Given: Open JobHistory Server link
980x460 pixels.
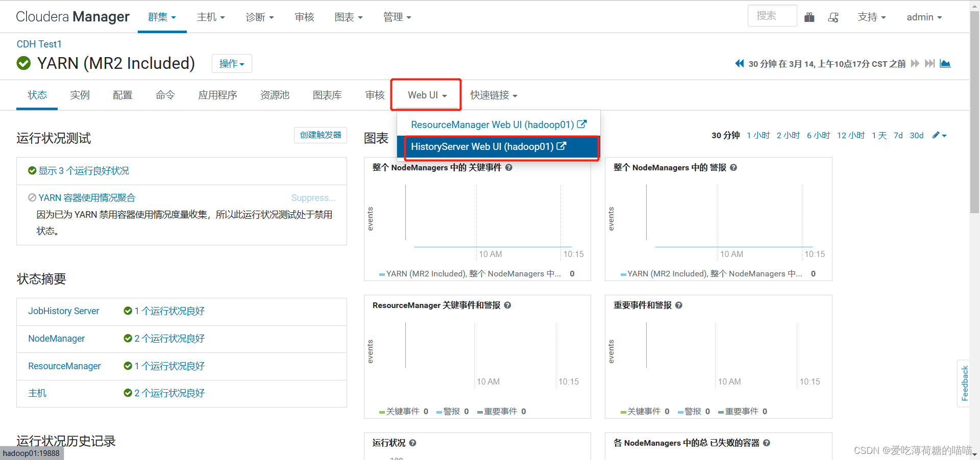Looking at the screenshot, I should click(x=63, y=311).
